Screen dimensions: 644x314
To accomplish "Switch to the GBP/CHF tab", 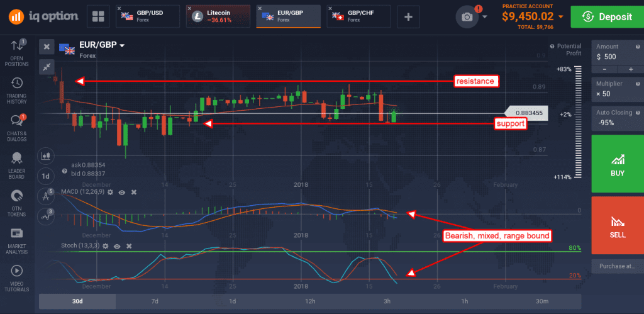I will (x=358, y=16).
